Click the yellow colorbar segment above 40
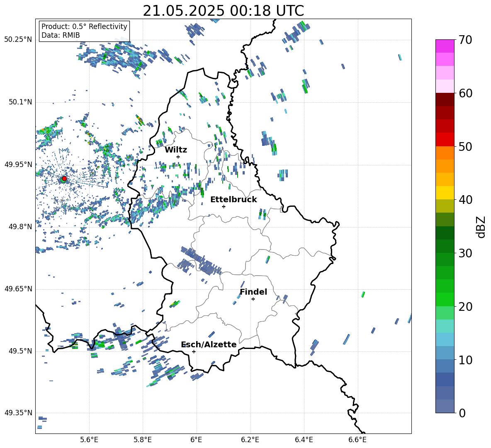491x448 pixels. pyautogui.click(x=445, y=193)
